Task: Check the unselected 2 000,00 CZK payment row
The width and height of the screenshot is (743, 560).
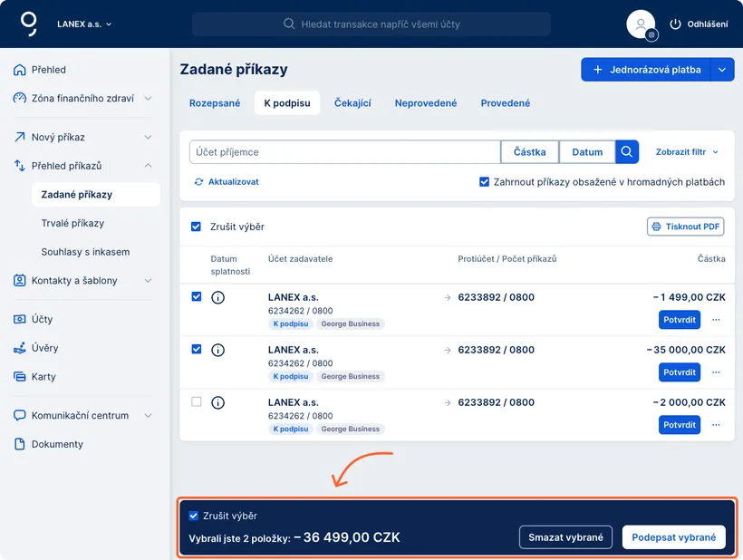Action: pyautogui.click(x=197, y=402)
